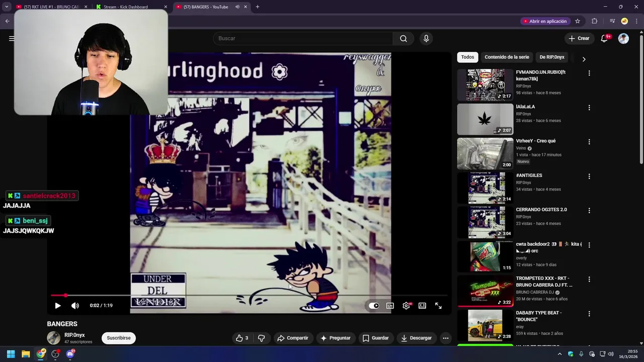The image size is (644, 362).
Task: Click the page vertical scrollbar
Action: [x=641, y=101]
